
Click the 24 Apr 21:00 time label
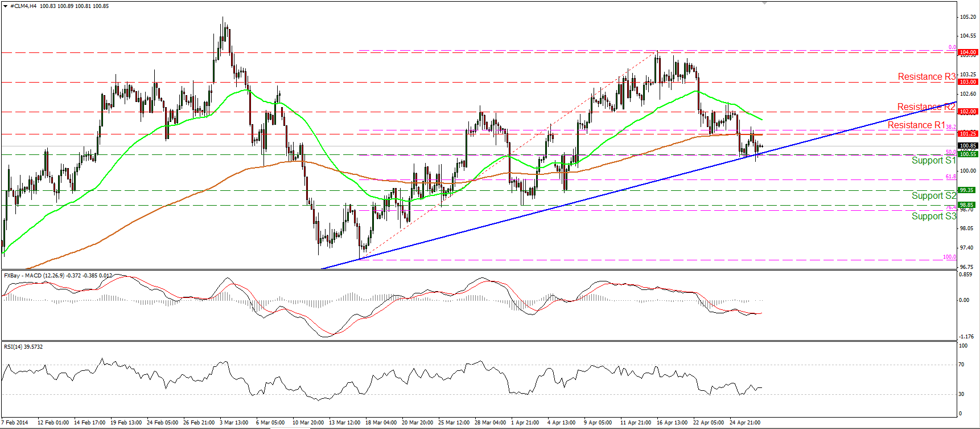pos(745,423)
